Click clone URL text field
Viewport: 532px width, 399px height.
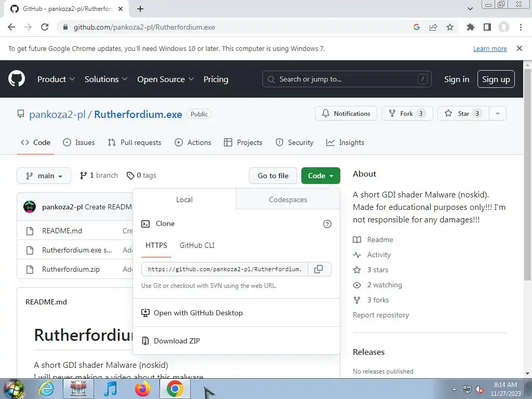tap(224, 269)
